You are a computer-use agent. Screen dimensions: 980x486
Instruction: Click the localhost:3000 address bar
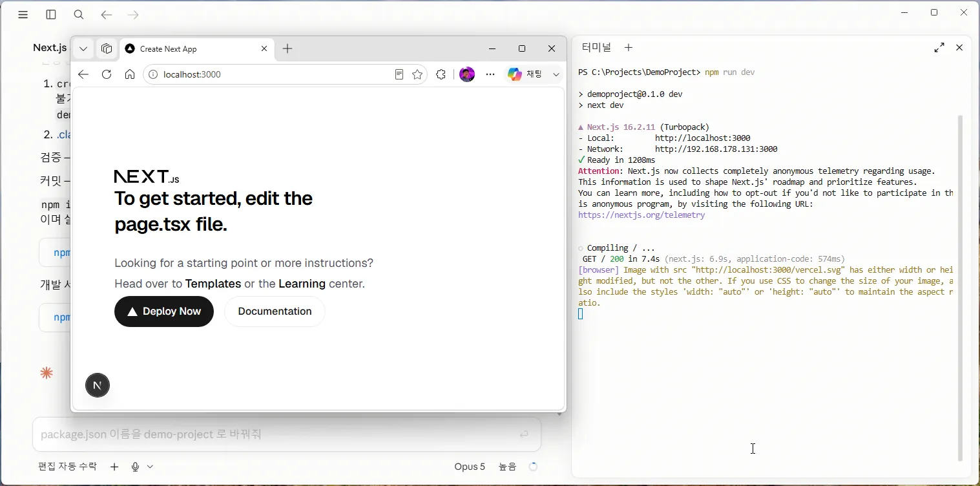click(x=285, y=74)
